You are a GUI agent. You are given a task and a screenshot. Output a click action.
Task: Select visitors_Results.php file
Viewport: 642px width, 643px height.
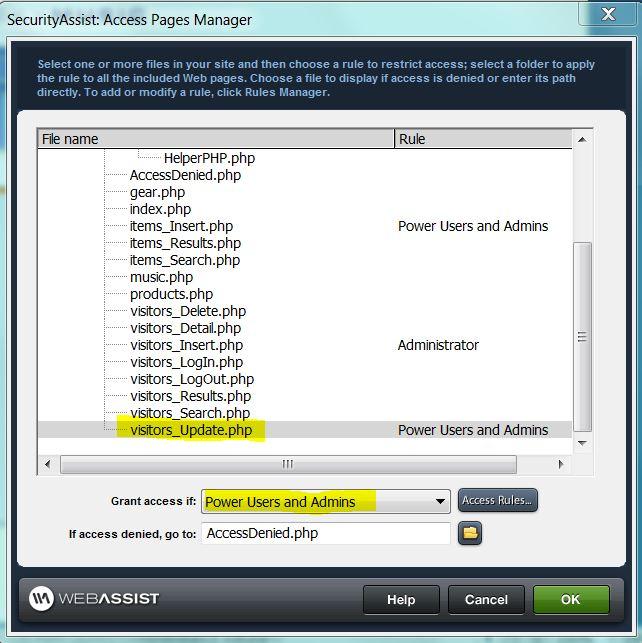coord(191,396)
